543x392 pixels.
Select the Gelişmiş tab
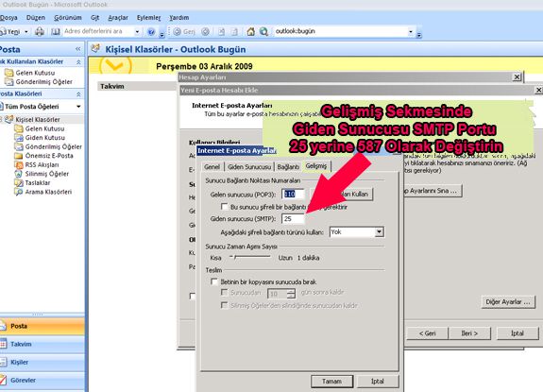(315, 166)
